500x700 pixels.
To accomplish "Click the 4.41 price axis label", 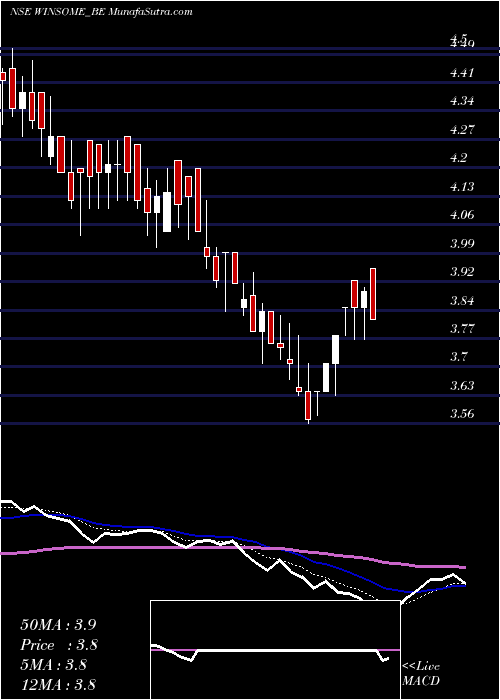I will tap(462, 73).
